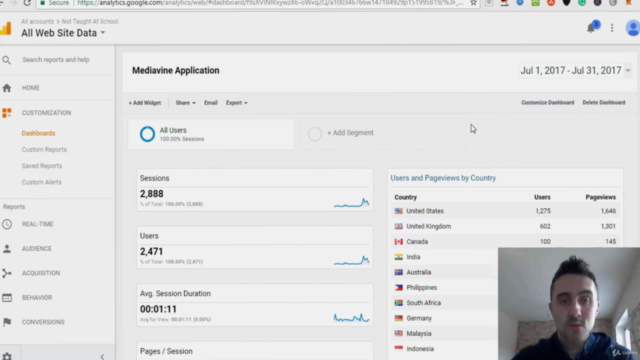The height and width of the screenshot is (360, 640).
Task: Select Saved Reports in the sidebar
Action: click(x=42, y=166)
